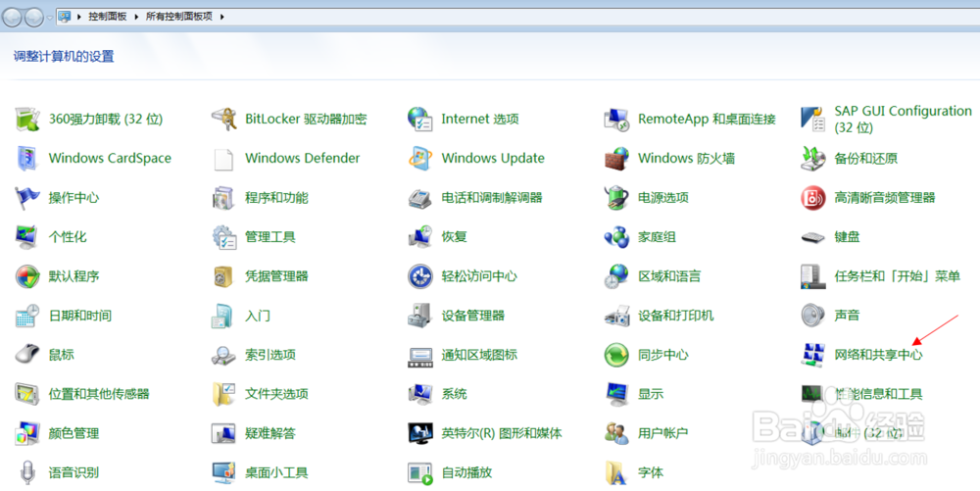Click the 英特尔(R) 图形和媒体 icon
Image resolution: width=980 pixels, height=491 pixels.
point(420,433)
